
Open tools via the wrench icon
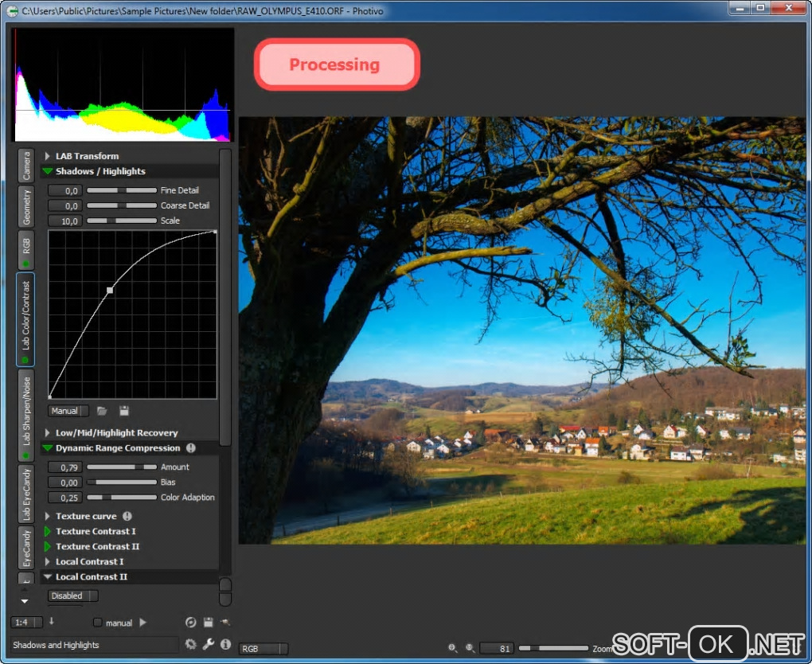[x=209, y=644]
